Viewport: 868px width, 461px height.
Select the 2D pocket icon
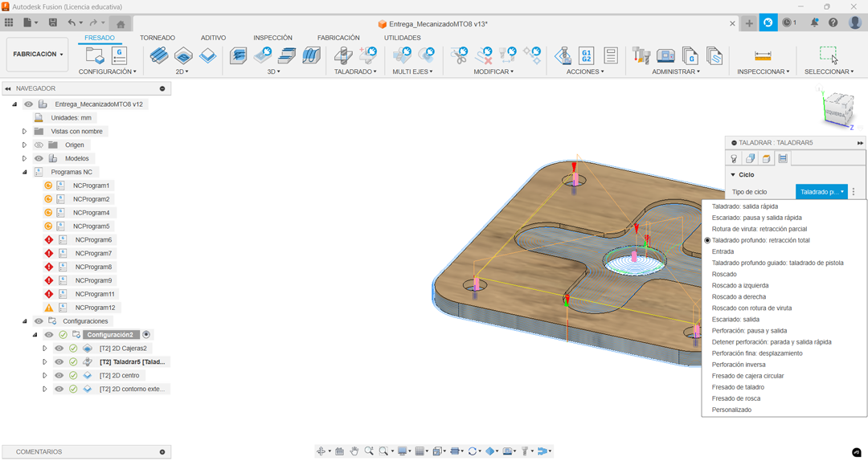point(183,55)
